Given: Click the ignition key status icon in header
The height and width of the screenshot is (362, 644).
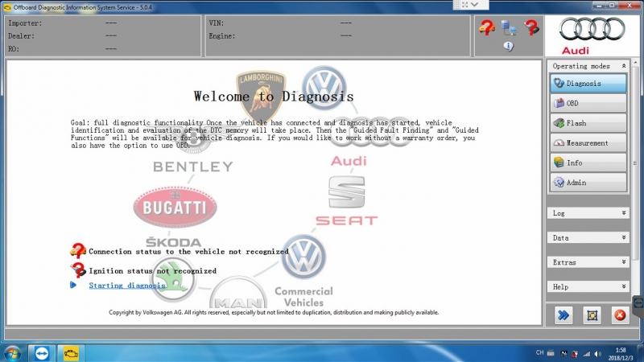Looking at the screenshot, I should click(531, 28).
